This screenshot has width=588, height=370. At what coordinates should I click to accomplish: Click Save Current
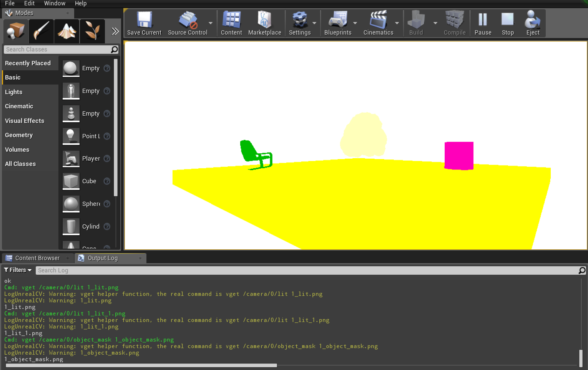point(144,23)
